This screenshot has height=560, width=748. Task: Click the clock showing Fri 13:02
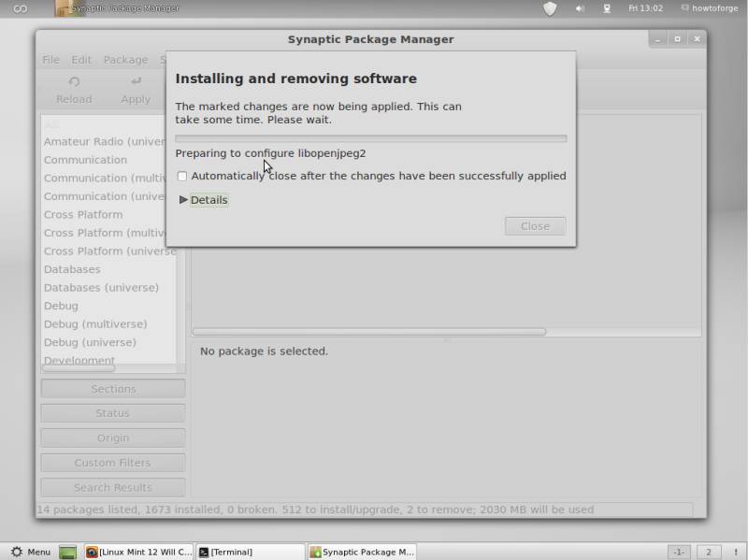tap(645, 8)
